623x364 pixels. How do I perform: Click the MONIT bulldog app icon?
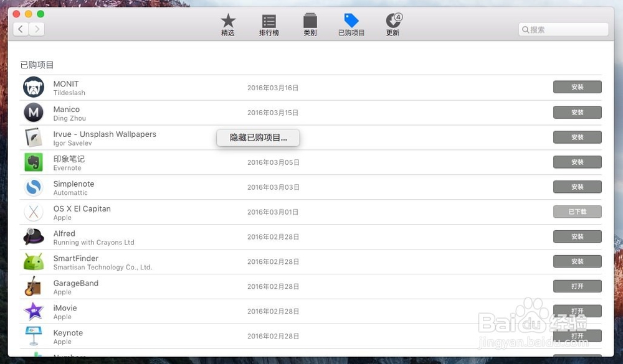(x=34, y=87)
